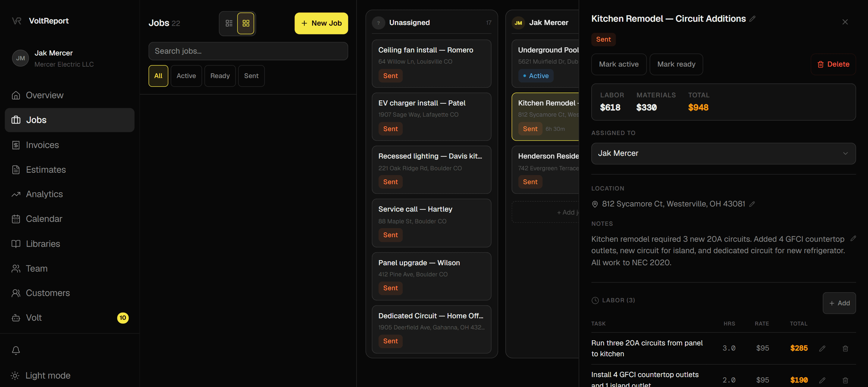
Task: Click the $285 labor row total
Action: tap(799, 348)
